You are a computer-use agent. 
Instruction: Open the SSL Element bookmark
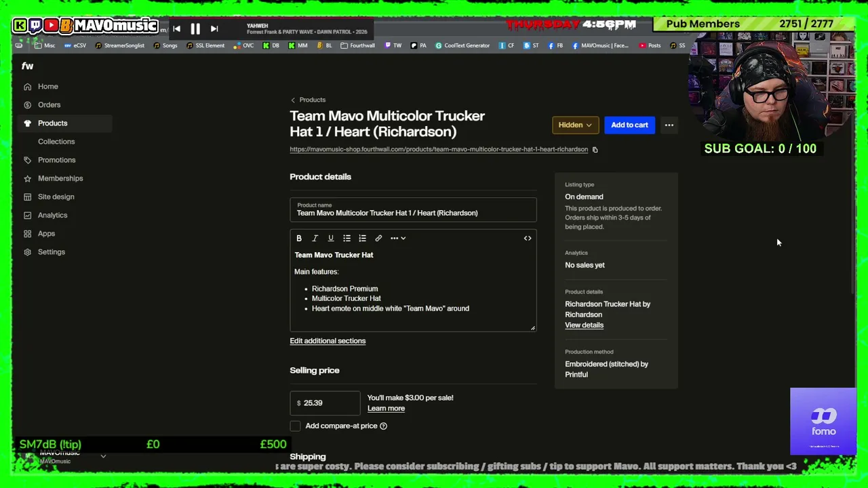(x=205, y=45)
